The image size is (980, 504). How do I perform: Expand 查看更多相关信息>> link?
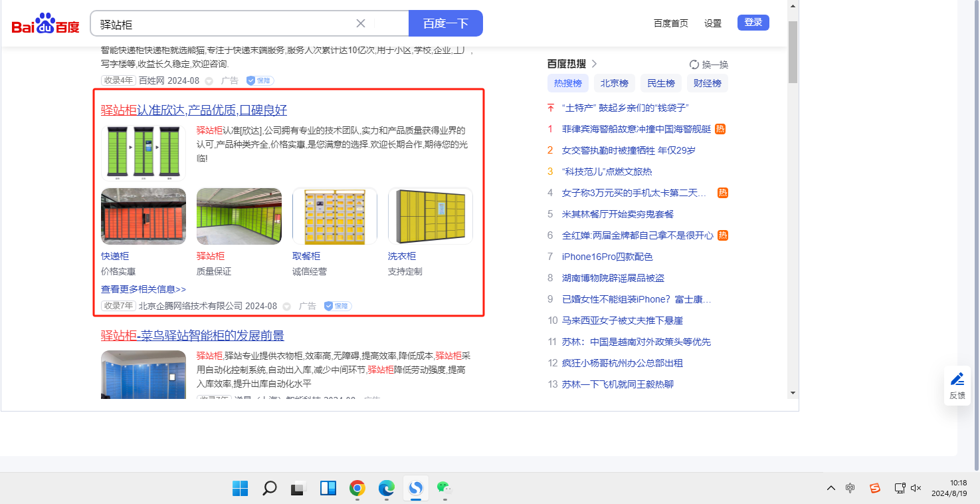(x=144, y=289)
